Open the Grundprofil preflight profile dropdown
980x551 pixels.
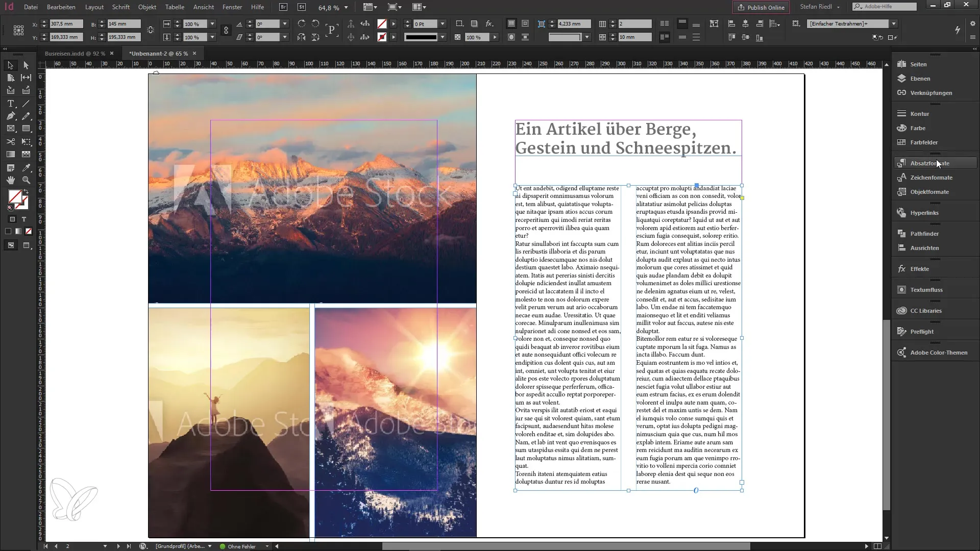pos(209,546)
